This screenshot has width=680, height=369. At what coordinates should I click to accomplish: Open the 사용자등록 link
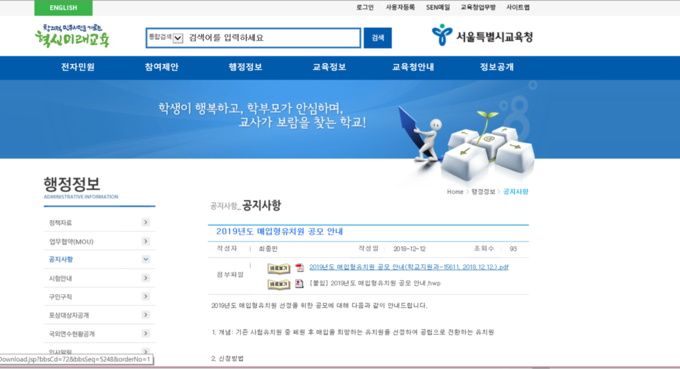tap(400, 7)
